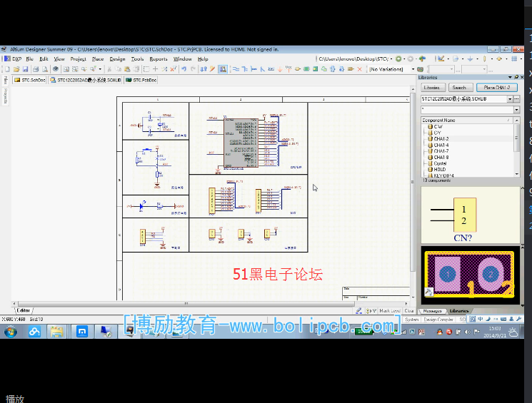Click the Mask Level button
532x403 pixels.
[390, 310]
